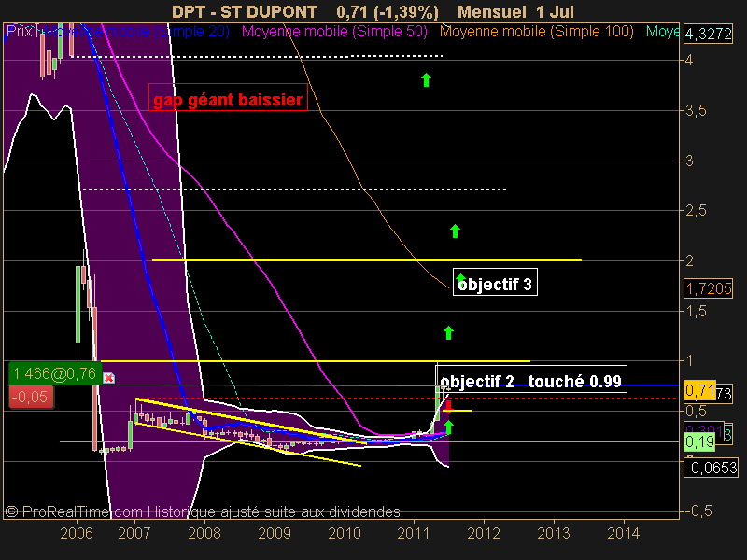Screen dimensions: 747x560
Task: Click the 1,5 tick on the price axis
Action: point(696,312)
